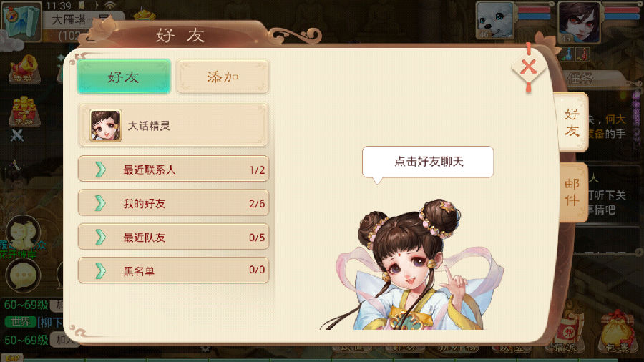Image resolution: width=644 pixels, height=362 pixels.
Task: Expand the 黑名单 blacklist group
Action: [173, 270]
